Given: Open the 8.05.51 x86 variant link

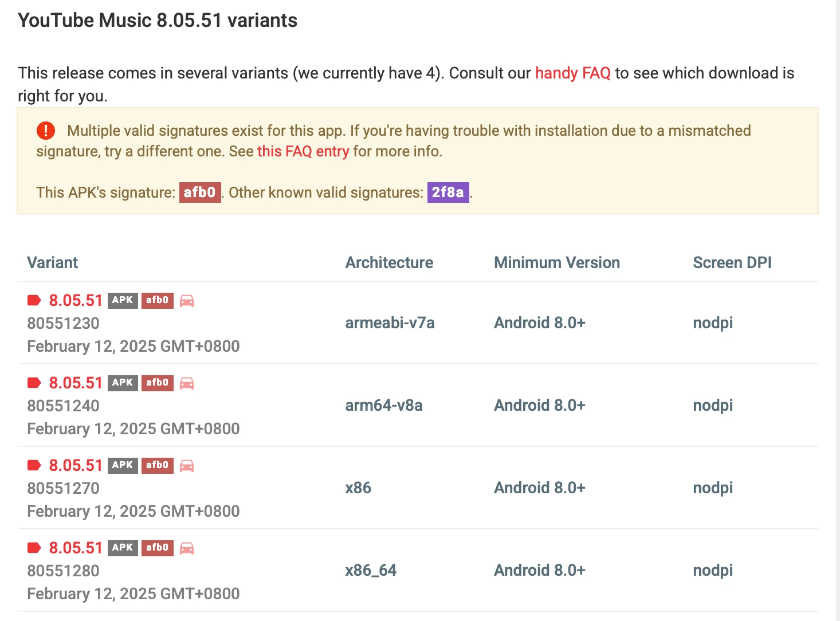Looking at the screenshot, I should pyautogui.click(x=75, y=465).
